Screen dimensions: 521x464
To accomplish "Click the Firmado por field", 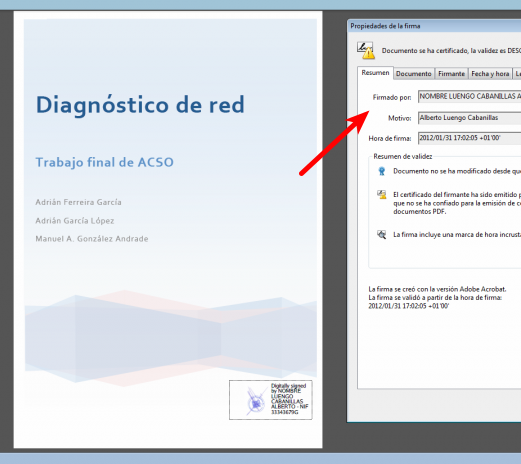I will 469,97.
